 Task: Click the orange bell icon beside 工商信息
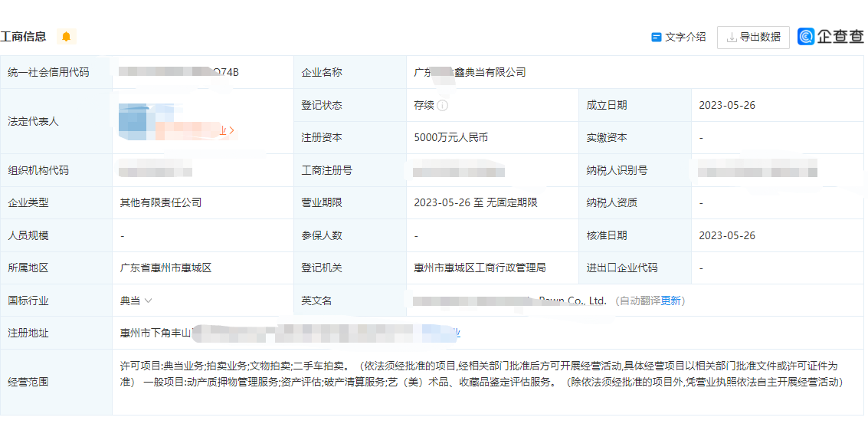(x=66, y=37)
